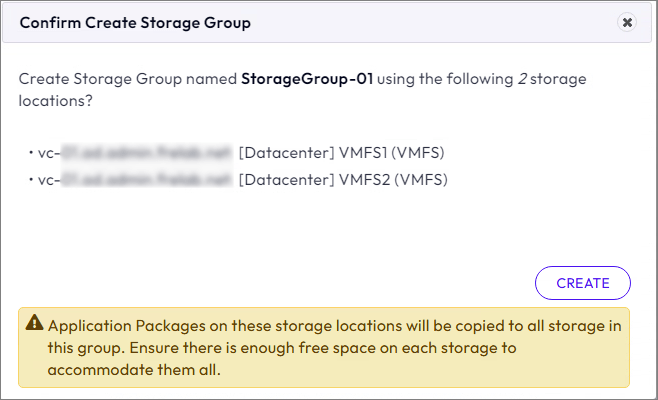This screenshot has height=400, width=658.
Task: Click the bullet before the second storage location
Action: pos(31,180)
